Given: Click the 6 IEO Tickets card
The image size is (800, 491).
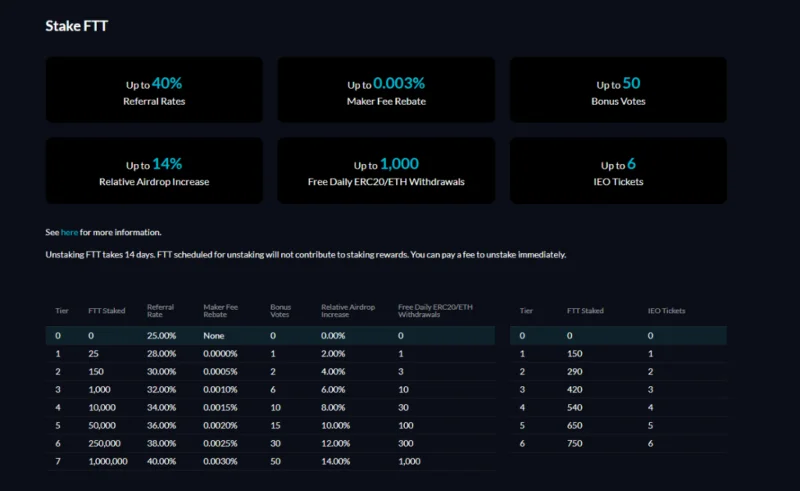Looking at the screenshot, I should (618, 170).
